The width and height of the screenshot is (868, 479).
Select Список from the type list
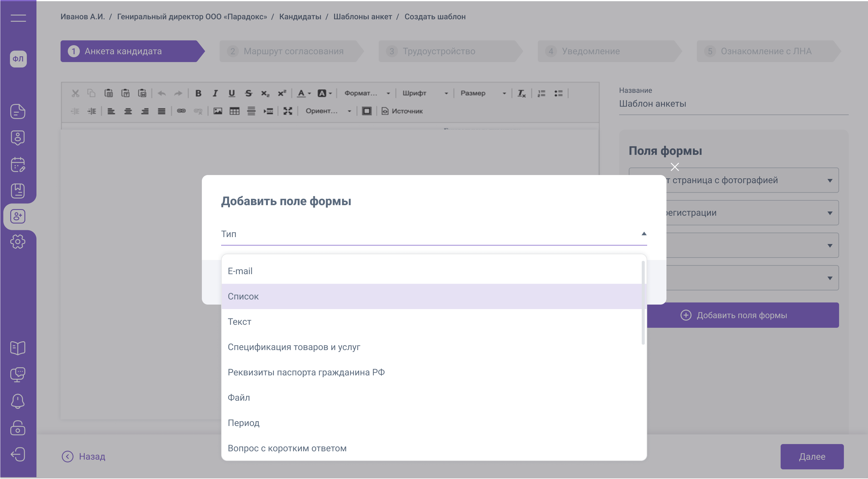[243, 296]
